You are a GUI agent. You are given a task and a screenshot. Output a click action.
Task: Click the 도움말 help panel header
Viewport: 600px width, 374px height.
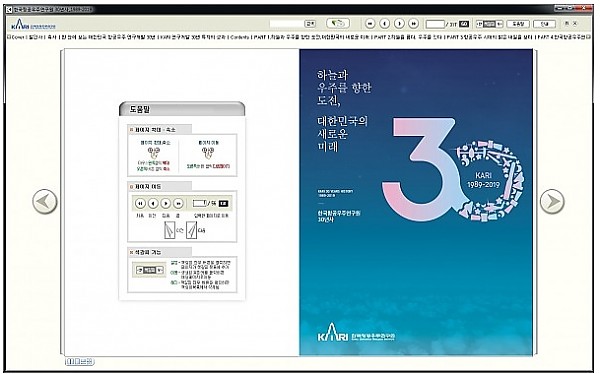[x=182, y=109]
